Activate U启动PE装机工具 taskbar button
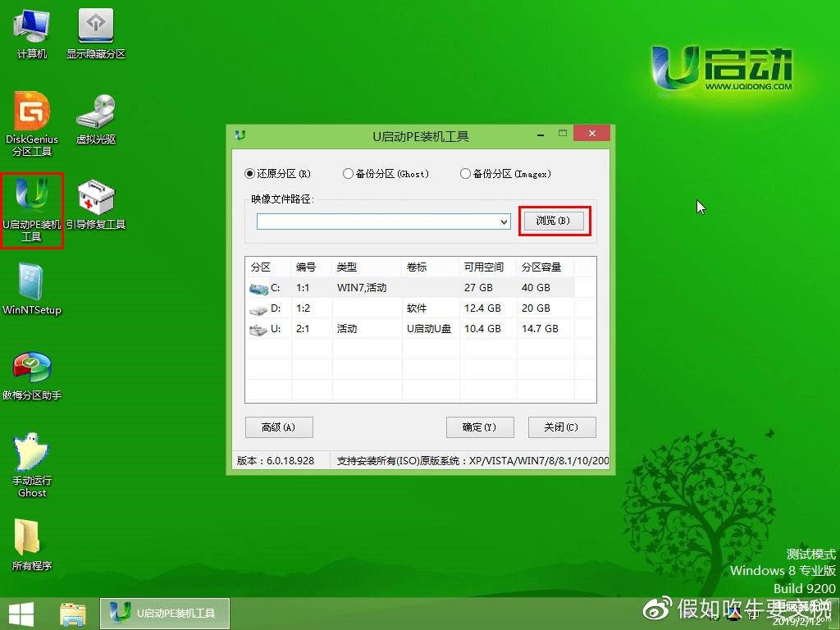Image resolution: width=840 pixels, height=630 pixels. [165, 614]
